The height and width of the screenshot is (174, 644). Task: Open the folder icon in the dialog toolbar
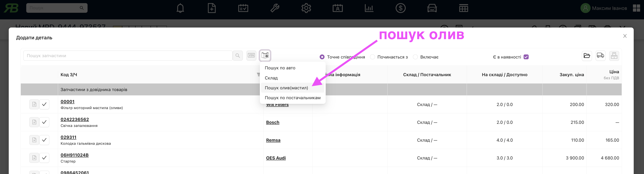point(587,56)
